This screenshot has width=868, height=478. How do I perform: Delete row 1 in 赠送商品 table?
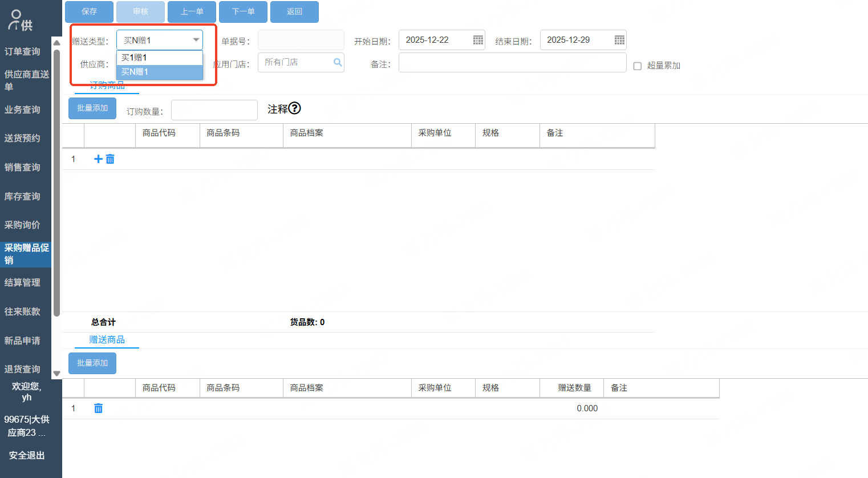(x=98, y=408)
